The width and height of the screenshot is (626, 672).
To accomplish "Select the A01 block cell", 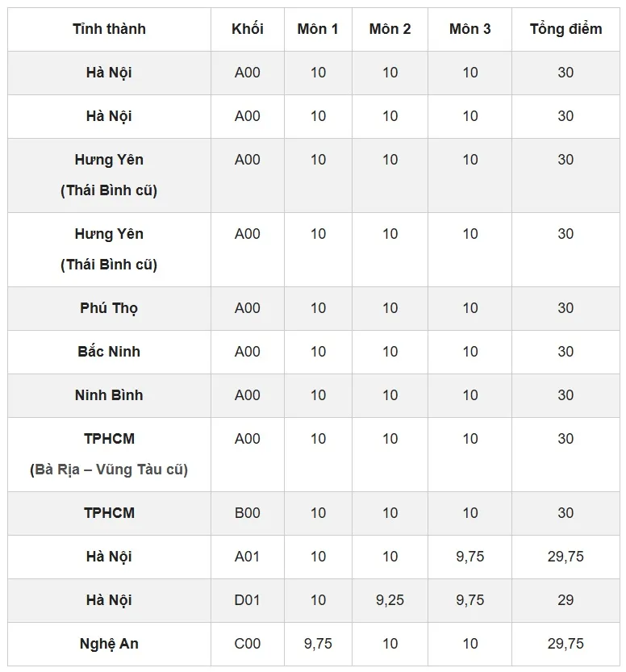I will [x=247, y=557].
